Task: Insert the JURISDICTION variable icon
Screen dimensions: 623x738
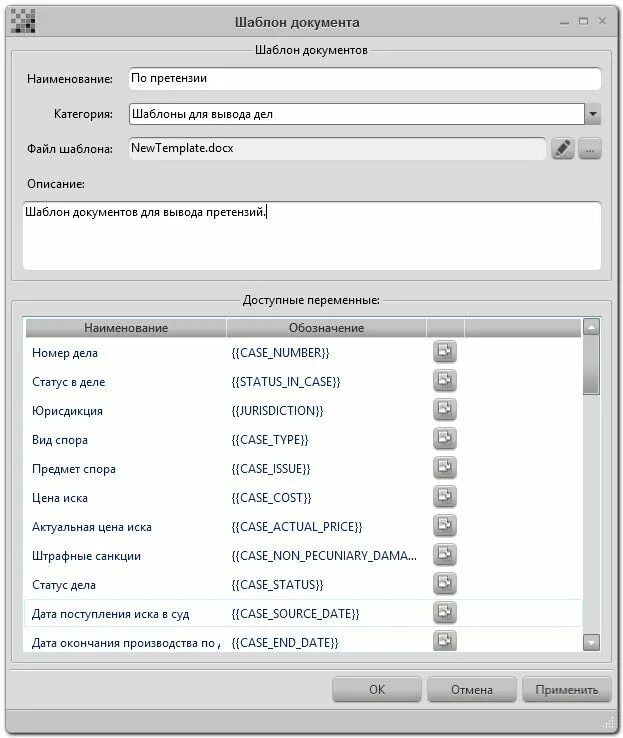Action: point(445,409)
